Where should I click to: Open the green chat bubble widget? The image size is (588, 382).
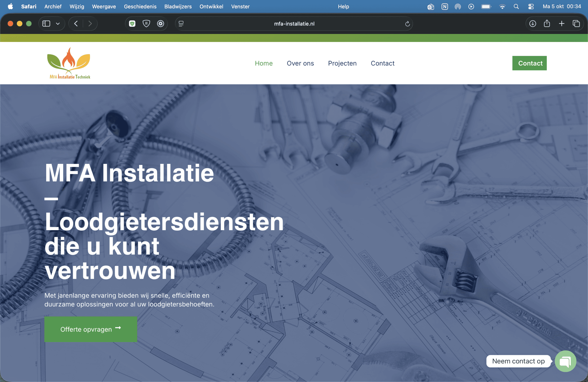pos(565,361)
